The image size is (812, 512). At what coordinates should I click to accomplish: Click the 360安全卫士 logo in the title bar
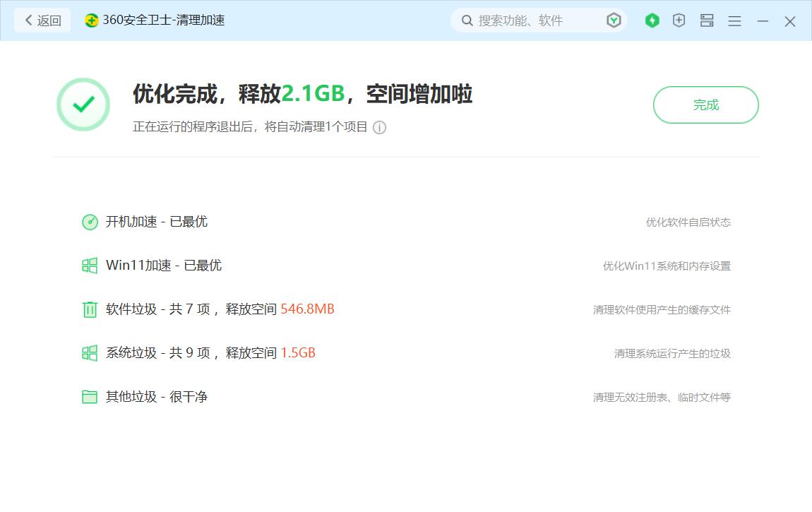pos(91,20)
